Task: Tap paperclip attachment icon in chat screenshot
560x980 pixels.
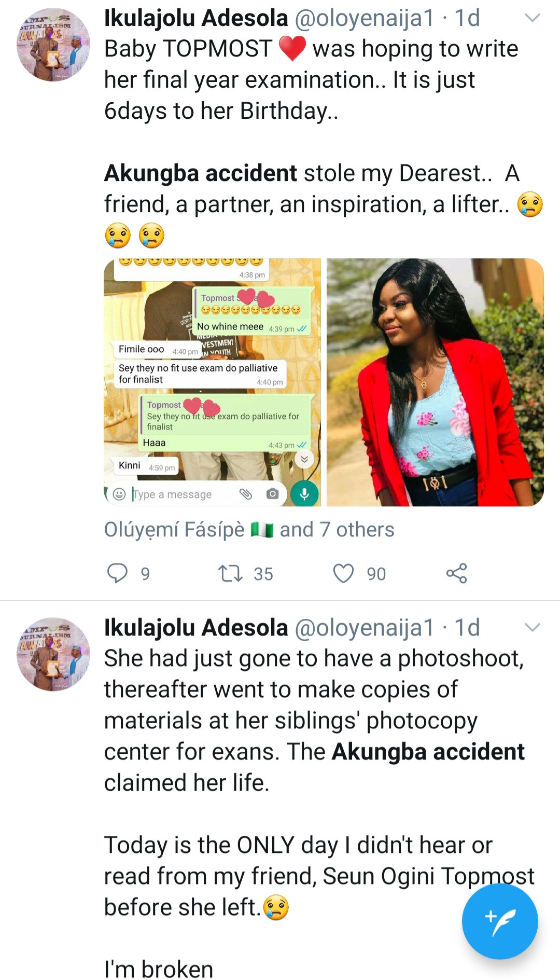Action: 245,494
